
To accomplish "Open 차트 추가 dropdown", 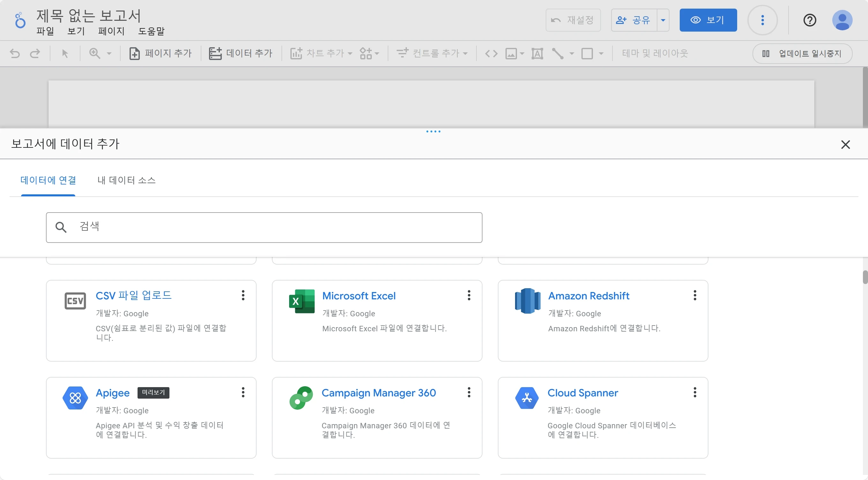I will (321, 53).
